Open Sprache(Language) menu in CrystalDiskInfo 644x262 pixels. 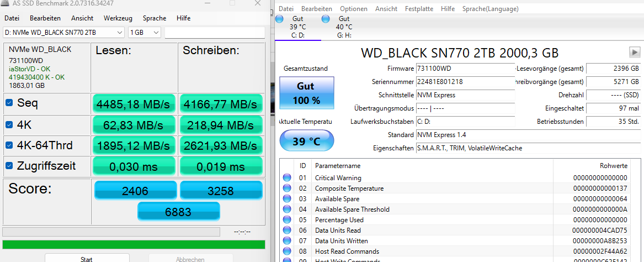point(490,9)
